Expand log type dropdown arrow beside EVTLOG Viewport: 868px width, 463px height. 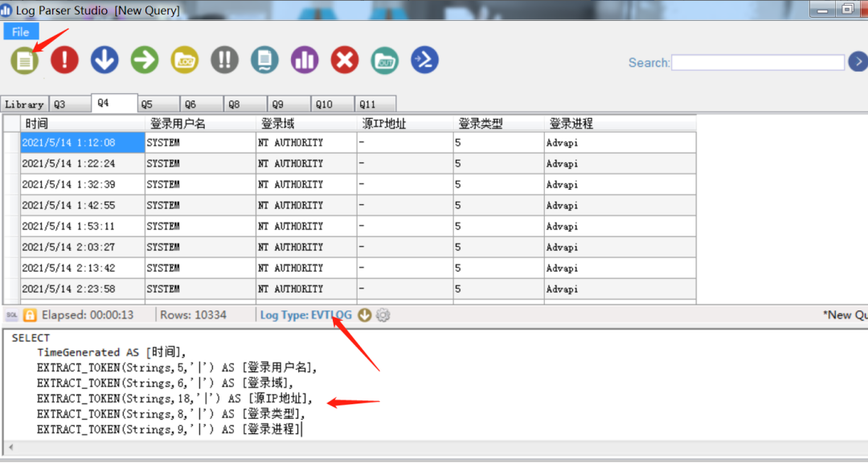pos(365,315)
